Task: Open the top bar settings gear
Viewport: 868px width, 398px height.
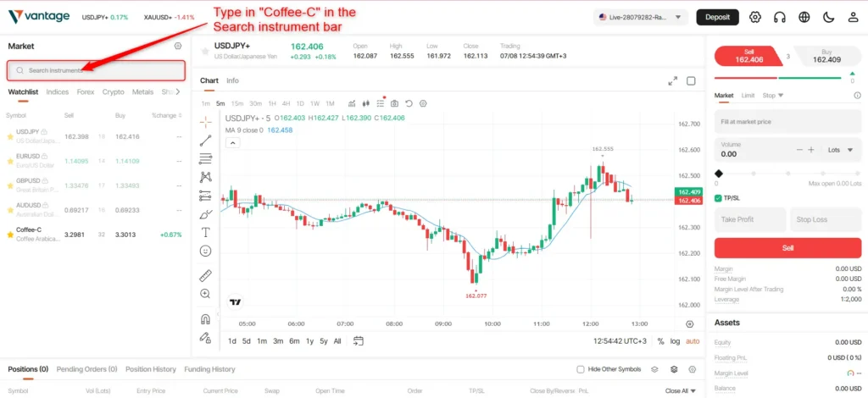Action: click(x=755, y=17)
